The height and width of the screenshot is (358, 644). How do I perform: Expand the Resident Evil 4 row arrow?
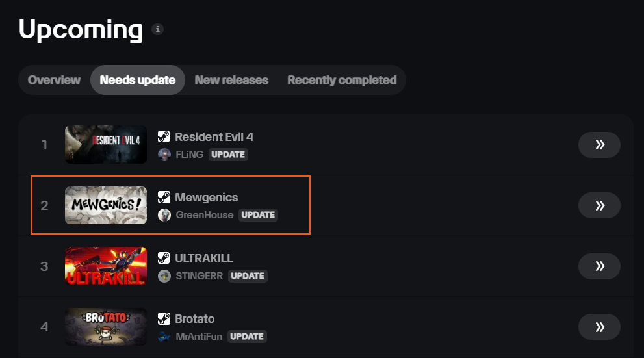(x=599, y=145)
